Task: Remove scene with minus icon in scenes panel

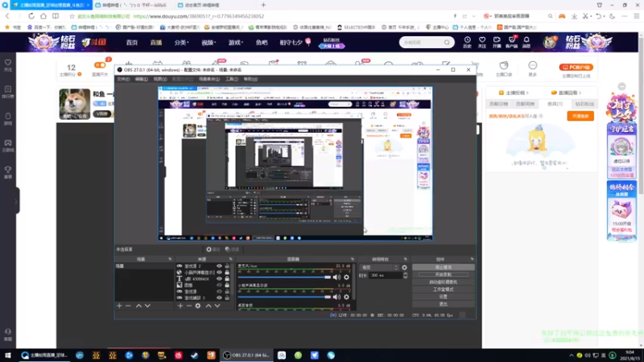Action: point(128,306)
